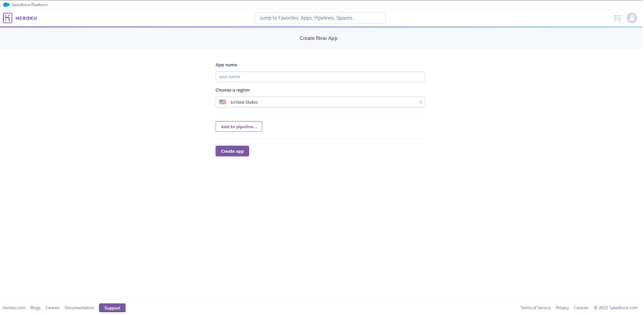Open the Blogs footer link
The image size is (644, 315).
[35, 308]
